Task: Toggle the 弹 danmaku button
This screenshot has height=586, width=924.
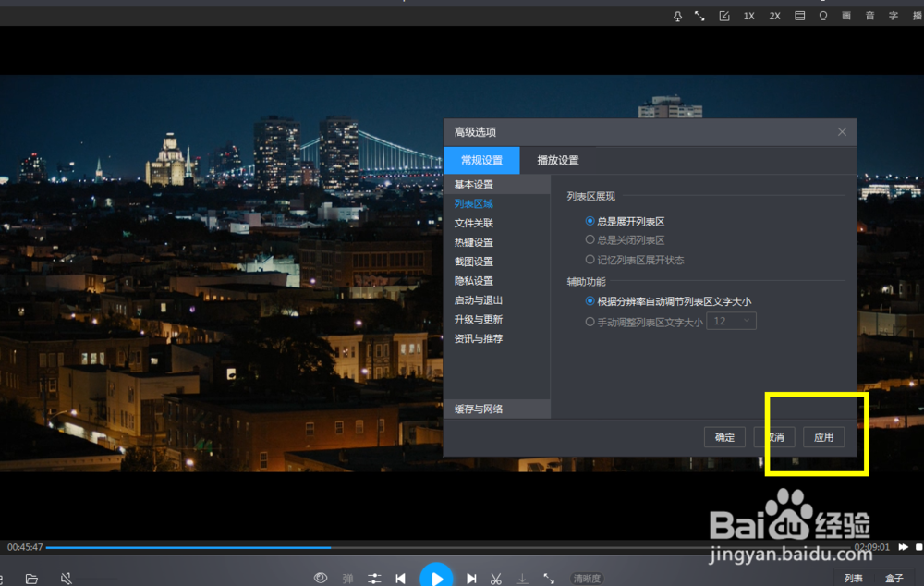Action: [x=347, y=579]
